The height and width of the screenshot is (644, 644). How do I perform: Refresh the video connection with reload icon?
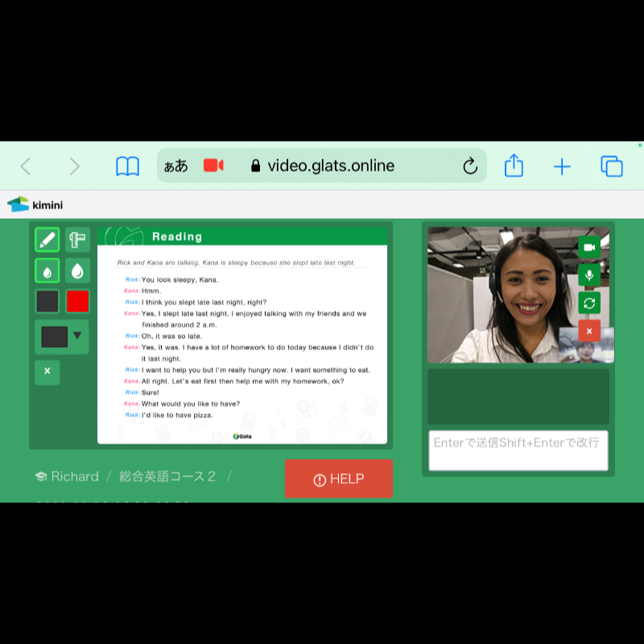[589, 303]
